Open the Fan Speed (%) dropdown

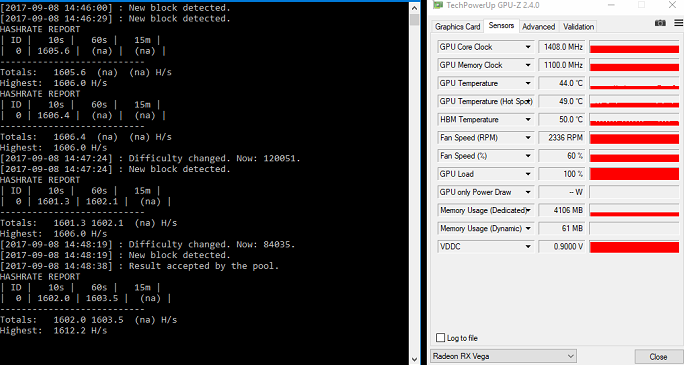528,156
